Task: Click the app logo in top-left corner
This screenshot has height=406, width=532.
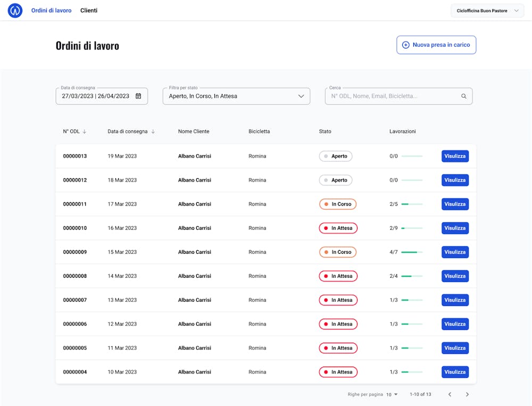Action: point(15,11)
